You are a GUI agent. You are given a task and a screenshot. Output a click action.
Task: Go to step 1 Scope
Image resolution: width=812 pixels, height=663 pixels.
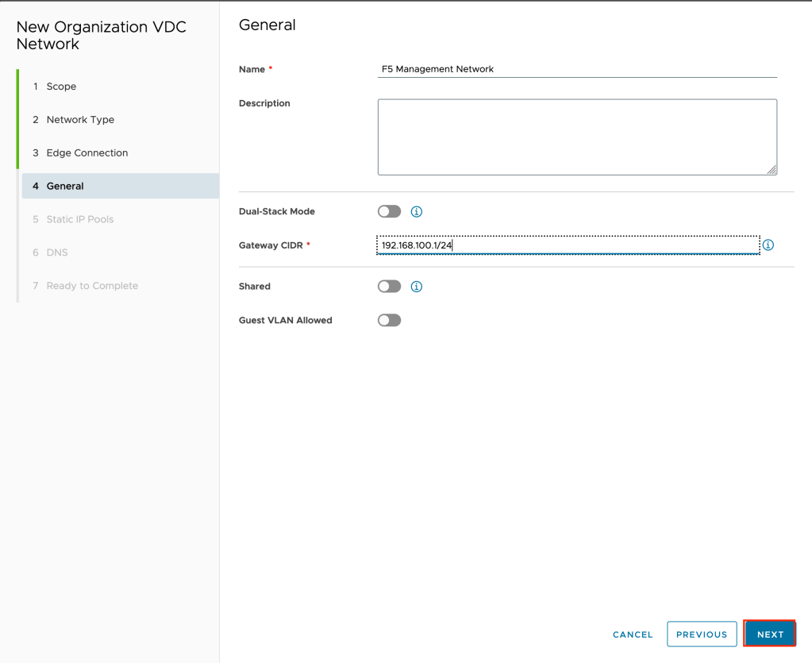[61, 87]
